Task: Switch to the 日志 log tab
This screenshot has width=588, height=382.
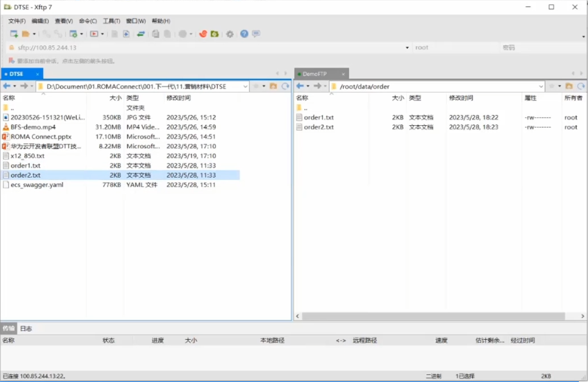Action: (26, 328)
